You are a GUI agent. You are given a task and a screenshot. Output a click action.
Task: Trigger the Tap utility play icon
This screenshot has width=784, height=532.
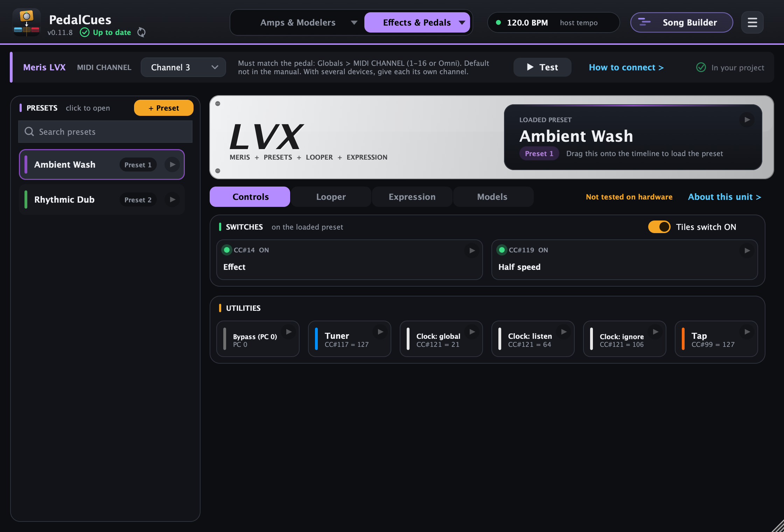(x=747, y=331)
